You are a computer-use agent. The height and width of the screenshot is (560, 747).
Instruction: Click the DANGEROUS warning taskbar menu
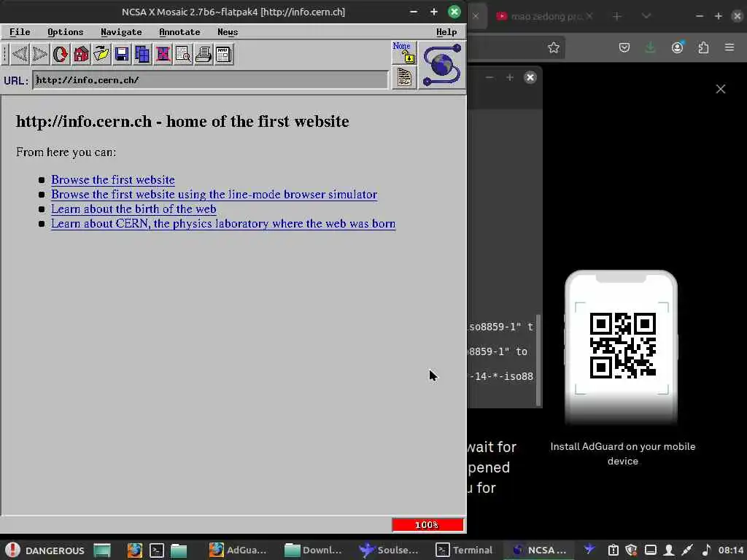[x=45, y=550]
